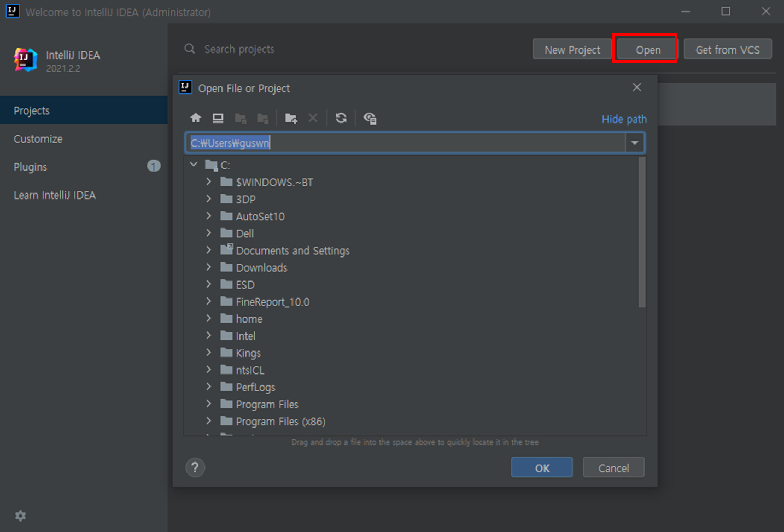Expand the Kings folder chevron
This screenshot has width=784, height=532.
pos(209,352)
